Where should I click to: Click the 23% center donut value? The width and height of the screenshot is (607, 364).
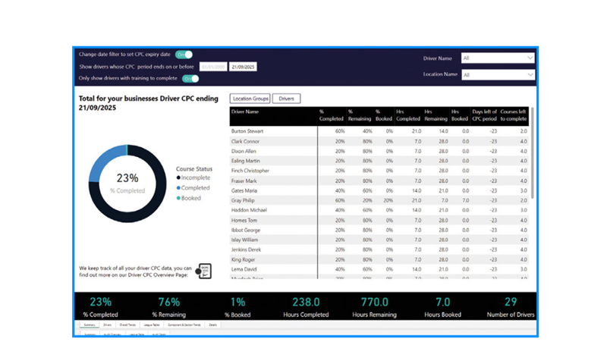coord(127,178)
